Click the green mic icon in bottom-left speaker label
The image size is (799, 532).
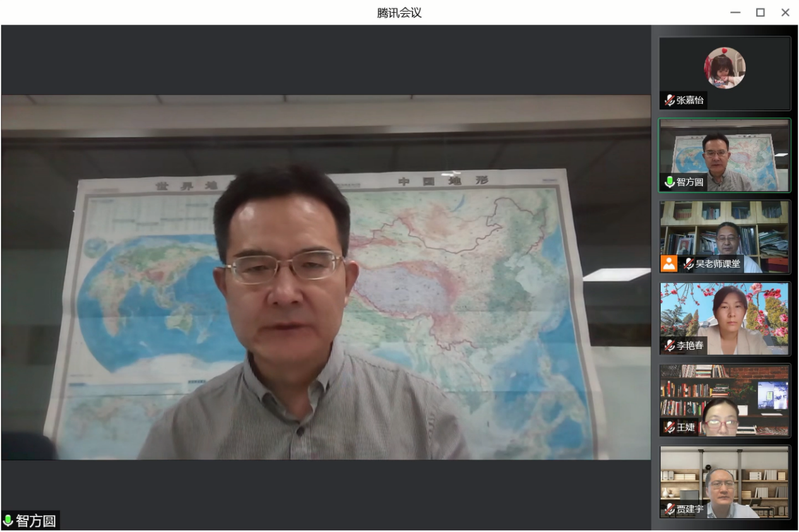pyautogui.click(x=8, y=521)
